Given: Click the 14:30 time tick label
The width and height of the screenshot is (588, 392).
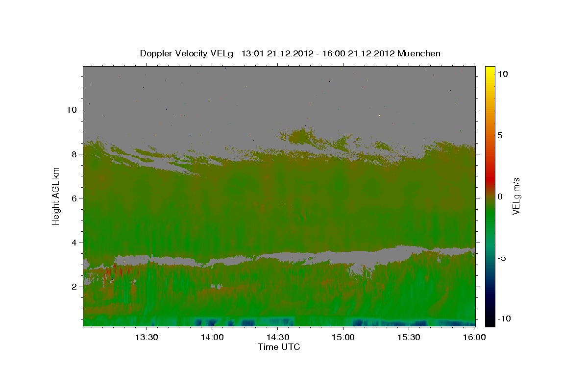Looking at the screenshot, I should pyautogui.click(x=277, y=338).
